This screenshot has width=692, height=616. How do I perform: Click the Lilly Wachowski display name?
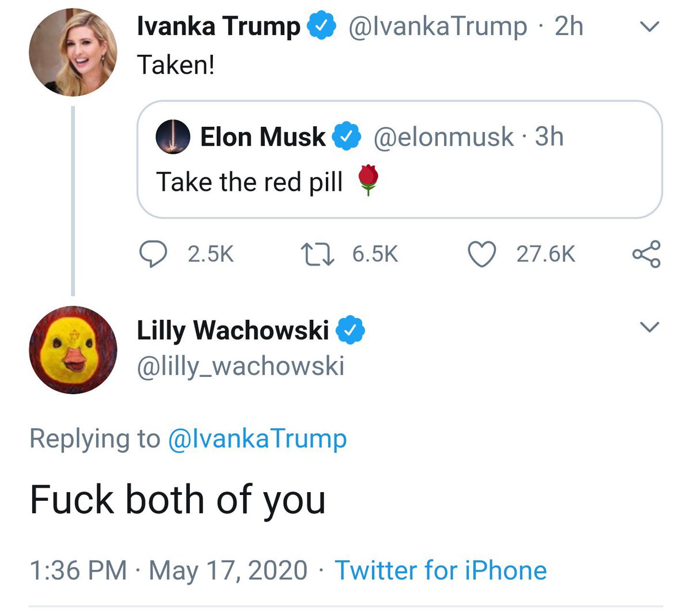pyautogui.click(x=232, y=330)
